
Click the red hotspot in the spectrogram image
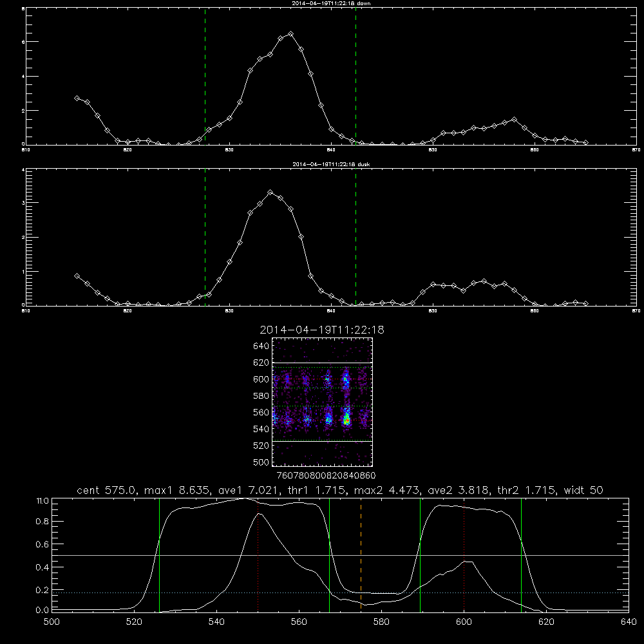(347, 421)
